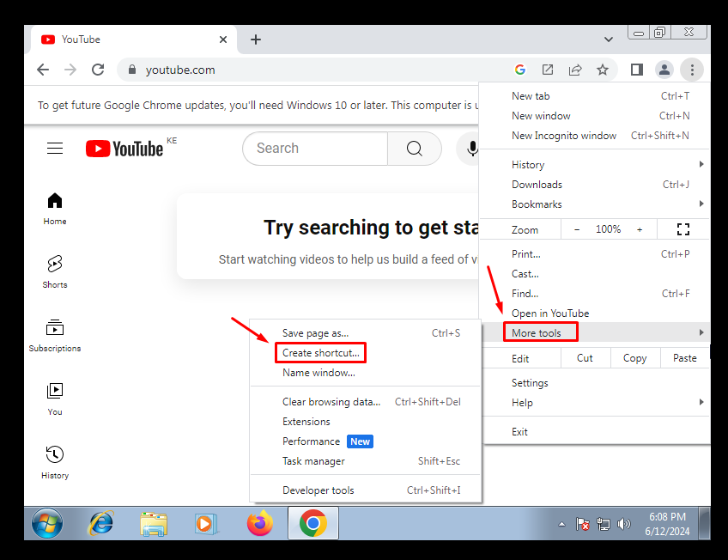The width and height of the screenshot is (728, 560).
Task: Click the Windows Start orb
Action: pyautogui.click(x=47, y=523)
